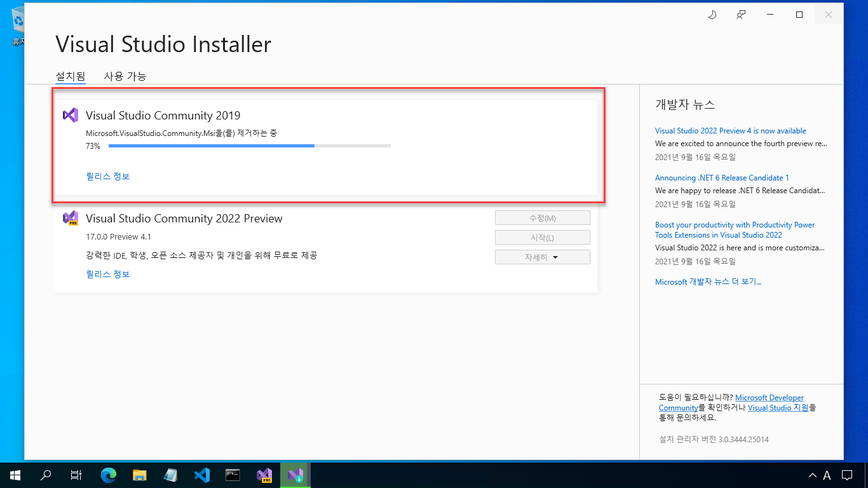Open the send feedback icon in title bar
868x488 pixels.
(x=741, y=15)
